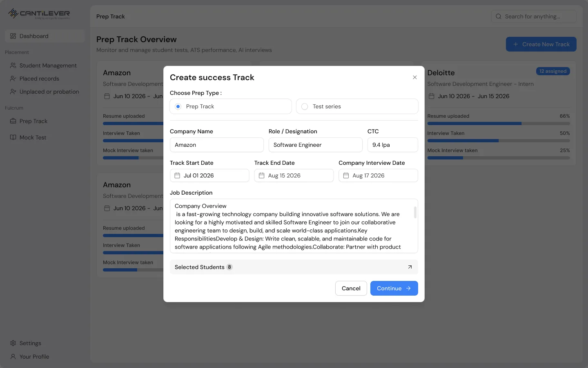
Task: Click the Deloitte card date calendar icon
Action: click(431, 96)
